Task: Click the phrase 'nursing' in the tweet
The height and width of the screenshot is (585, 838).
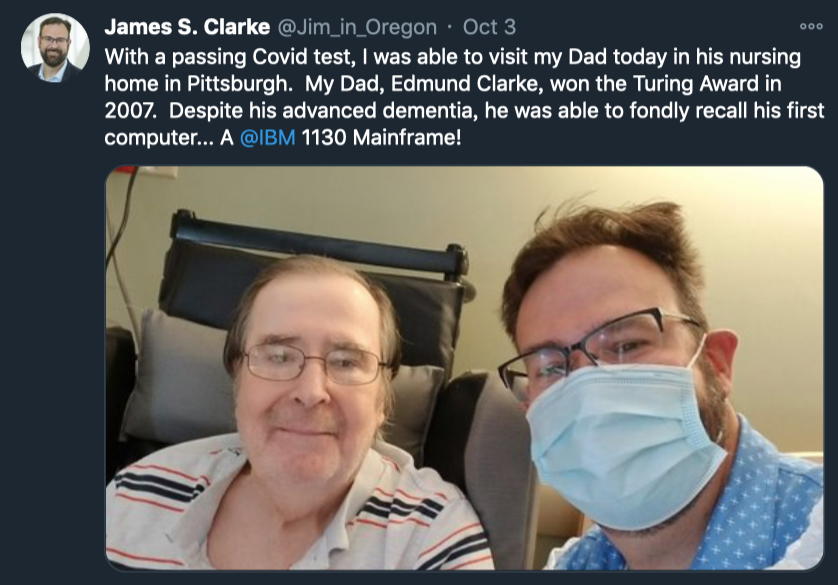Action: pyautogui.click(x=765, y=58)
